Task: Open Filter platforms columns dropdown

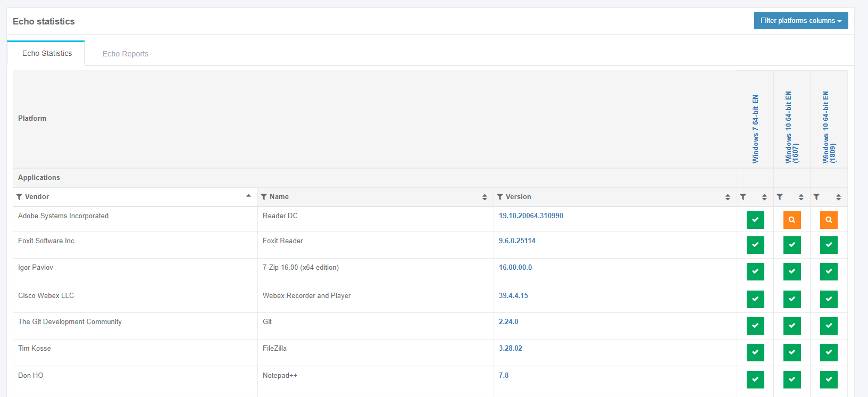Action: [801, 21]
